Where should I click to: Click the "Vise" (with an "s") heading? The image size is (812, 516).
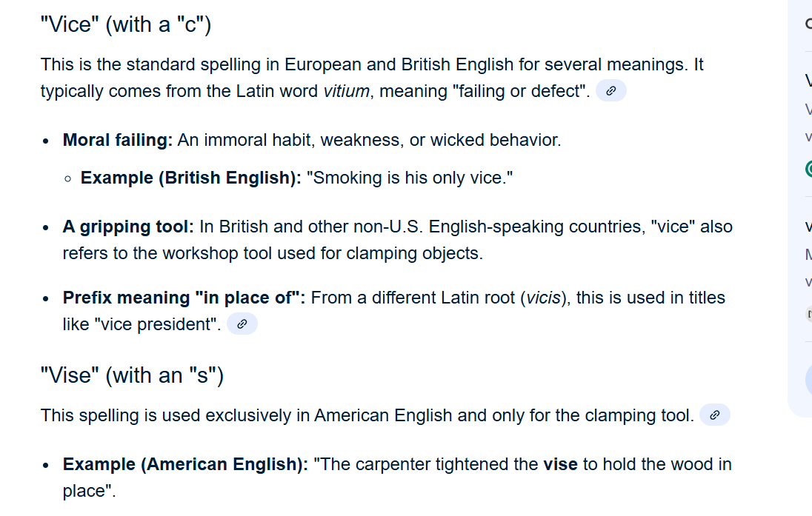pos(132,375)
